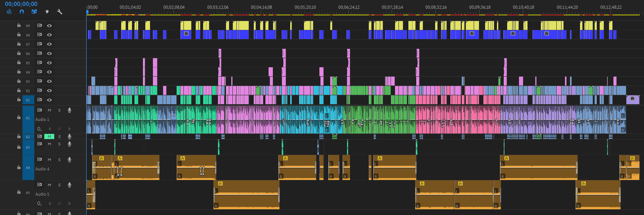
Task: Toggle track lock on V3
Action: click(19, 81)
